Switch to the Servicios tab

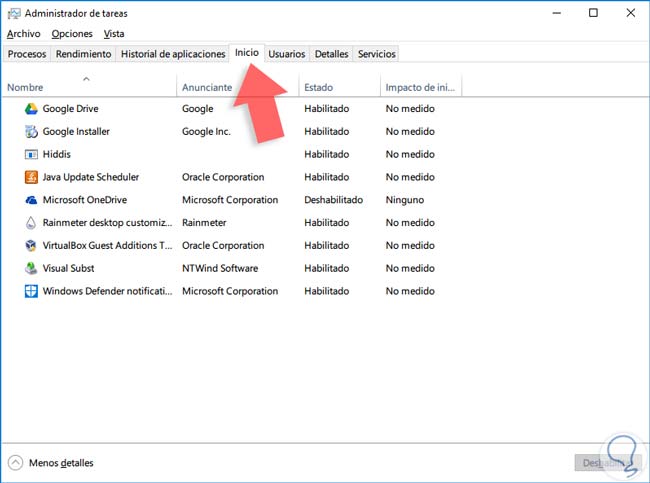click(376, 54)
